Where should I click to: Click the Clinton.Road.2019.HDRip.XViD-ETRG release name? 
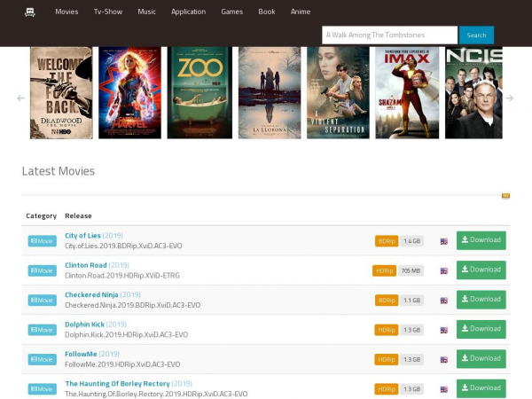tap(122, 275)
